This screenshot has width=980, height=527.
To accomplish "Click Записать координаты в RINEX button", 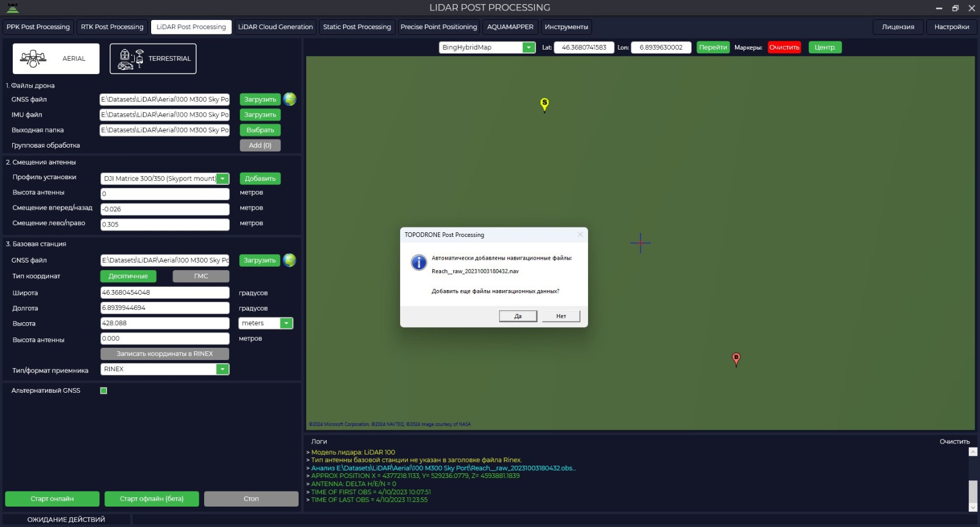I will point(164,354).
